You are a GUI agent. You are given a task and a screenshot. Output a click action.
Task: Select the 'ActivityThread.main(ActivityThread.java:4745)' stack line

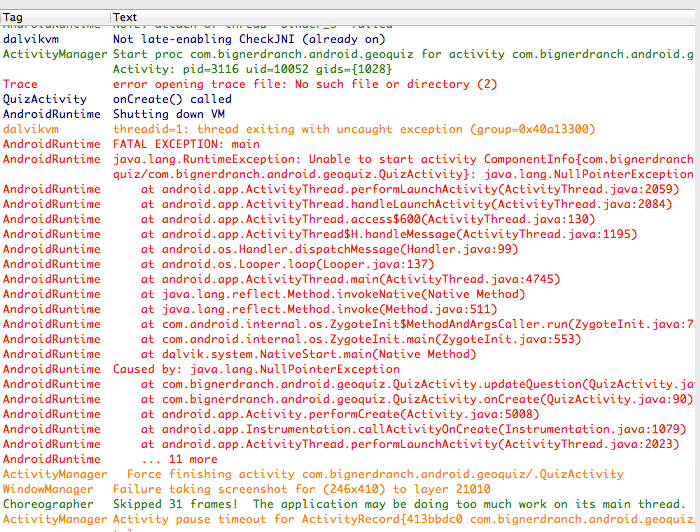(350, 279)
